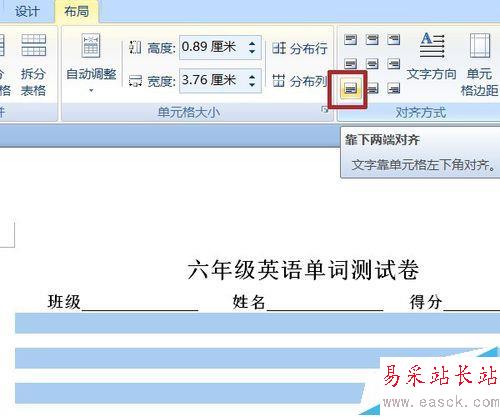Image resolution: width=500 pixels, height=417 pixels.
Task: Click 分布列 distribute columns button
Action: click(x=300, y=81)
